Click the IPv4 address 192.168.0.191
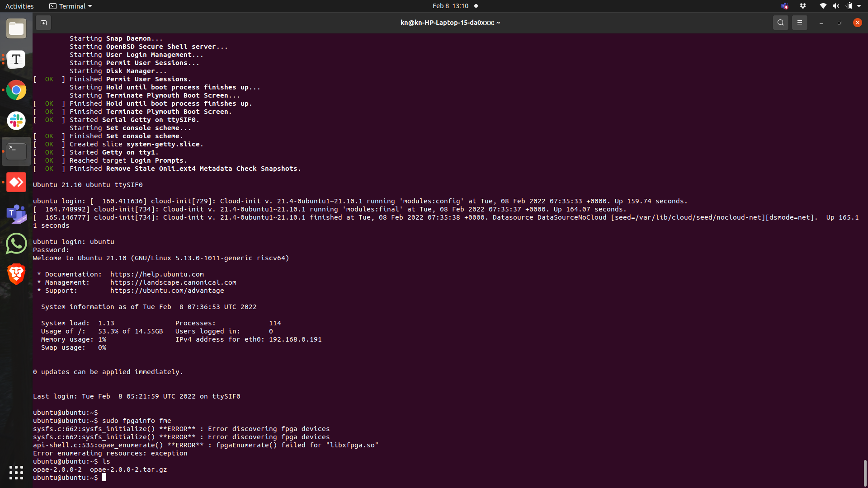The height and width of the screenshot is (488, 868). 295,339
